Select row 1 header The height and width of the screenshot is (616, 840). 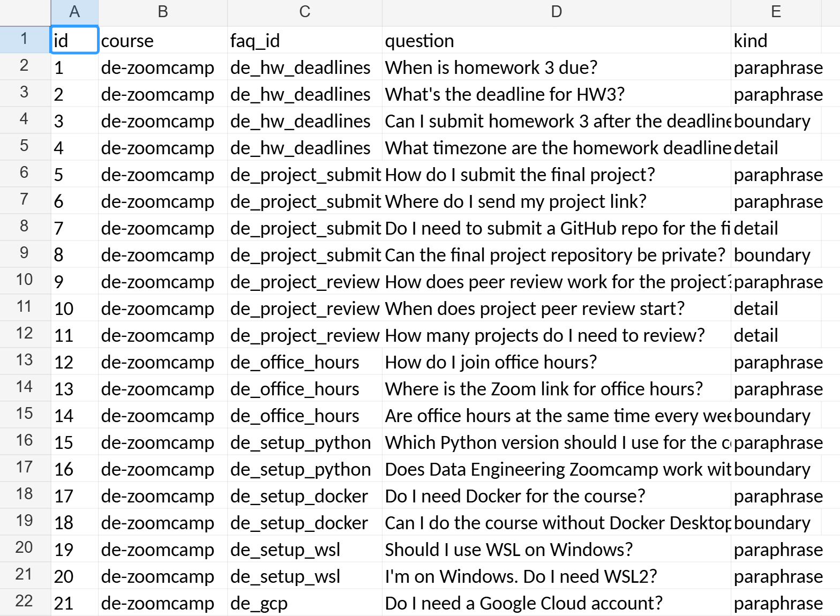(25, 40)
